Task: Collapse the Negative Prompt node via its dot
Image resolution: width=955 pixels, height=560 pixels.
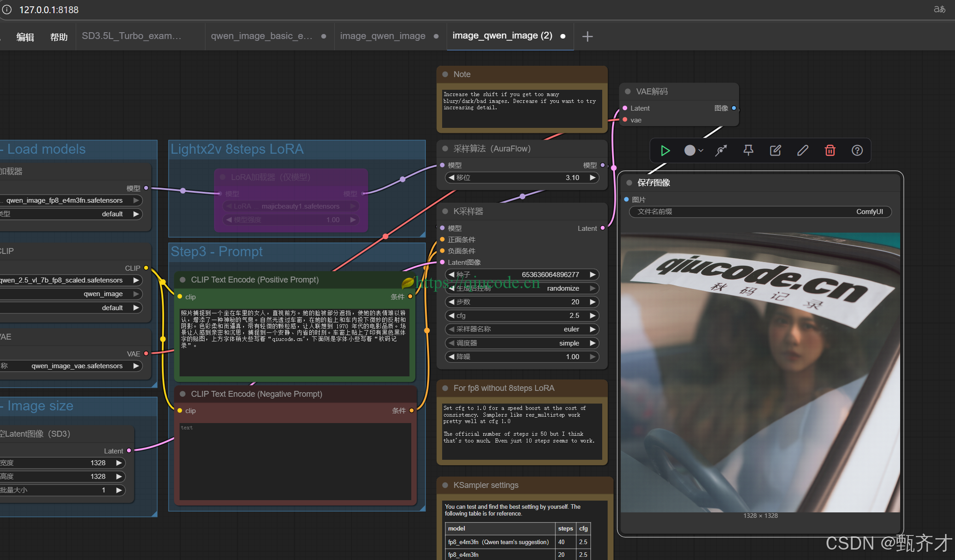Action: 183,394
